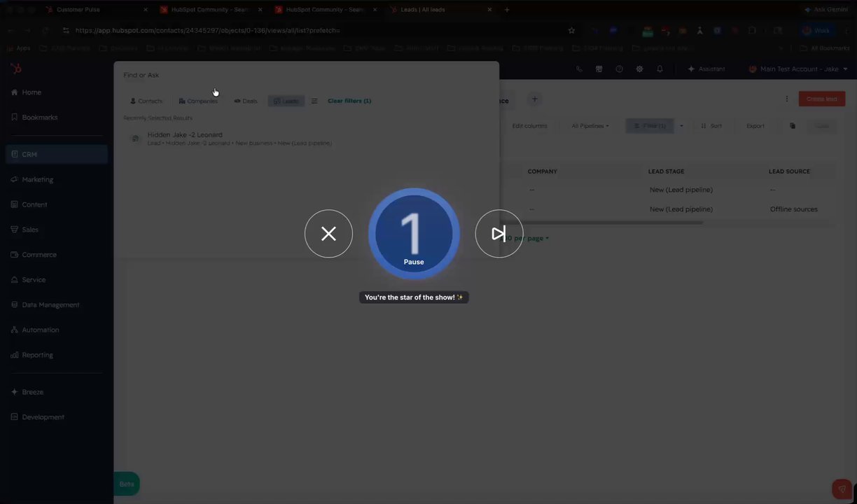Click Clear filters (1) link
This screenshot has height=504, width=857.
[349, 101]
